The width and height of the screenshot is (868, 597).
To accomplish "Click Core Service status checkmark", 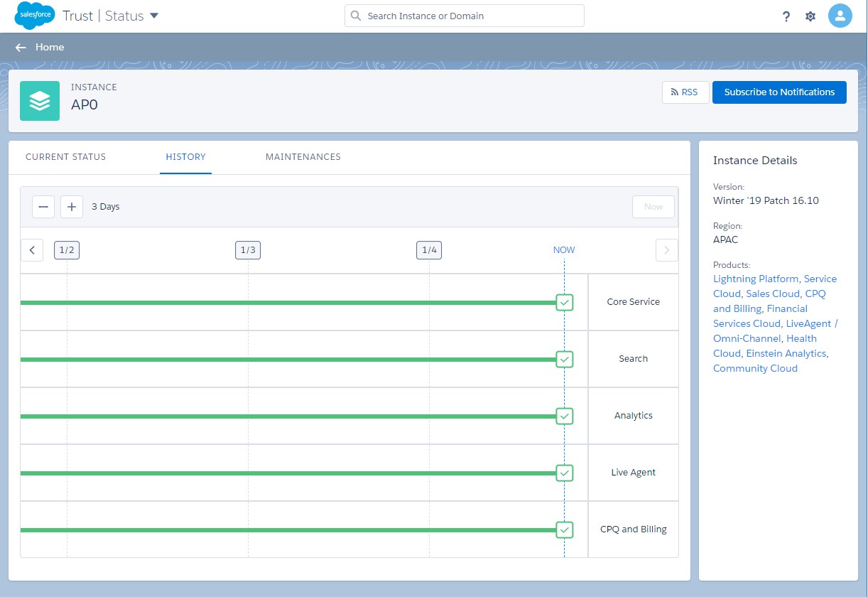I will [565, 303].
